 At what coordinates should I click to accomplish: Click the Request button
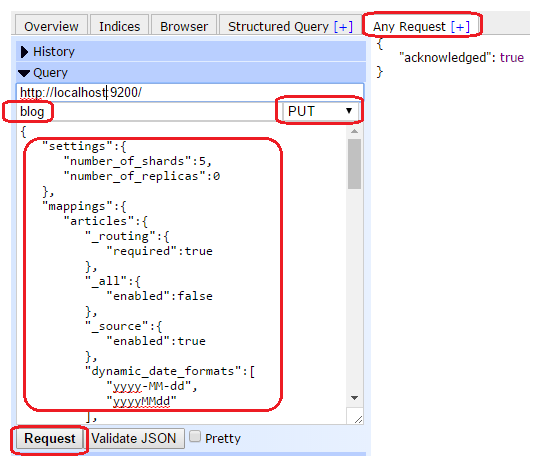pyautogui.click(x=50, y=438)
